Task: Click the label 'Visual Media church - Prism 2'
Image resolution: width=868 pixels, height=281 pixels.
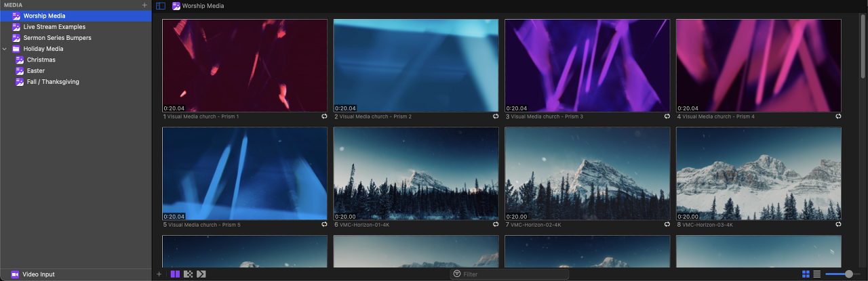Action: pyautogui.click(x=375, y=116)
